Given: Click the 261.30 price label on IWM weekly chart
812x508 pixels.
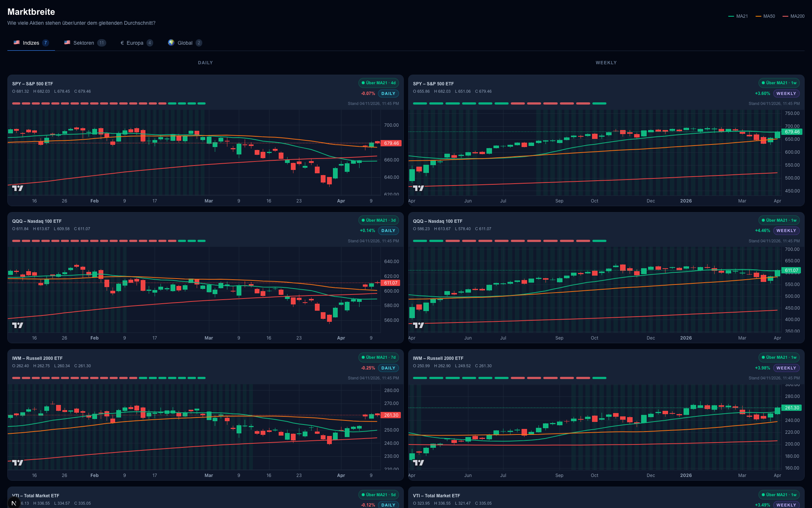Looking at the screenshot, I should (792, 408).
